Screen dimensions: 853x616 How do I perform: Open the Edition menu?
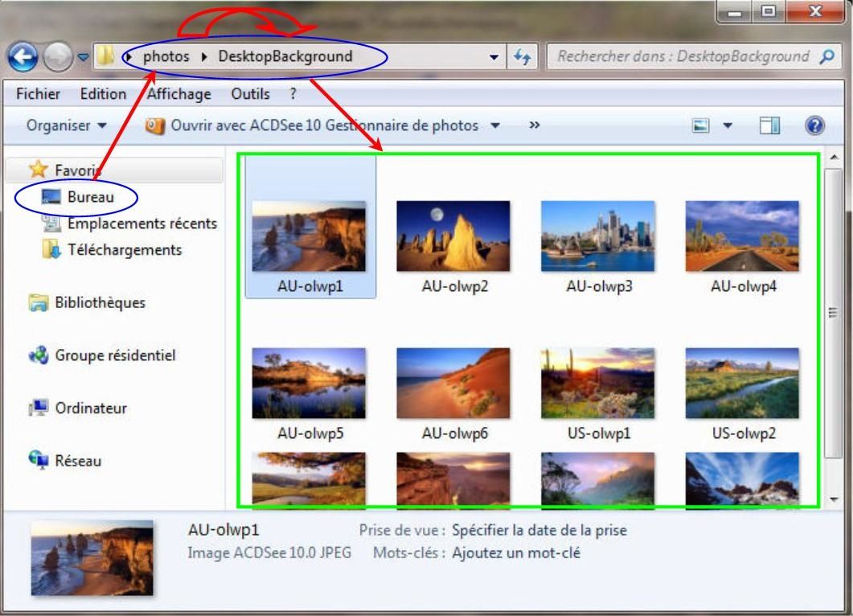point(103,93)
